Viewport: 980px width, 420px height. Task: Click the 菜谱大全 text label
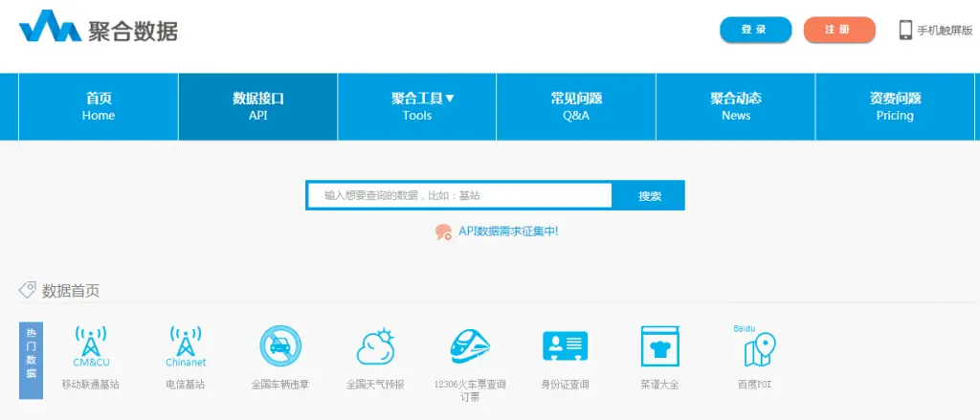(660, 385)
